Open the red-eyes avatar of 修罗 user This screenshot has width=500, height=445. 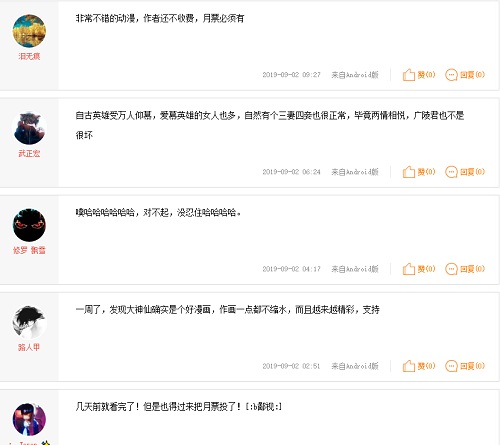(29, 225)
